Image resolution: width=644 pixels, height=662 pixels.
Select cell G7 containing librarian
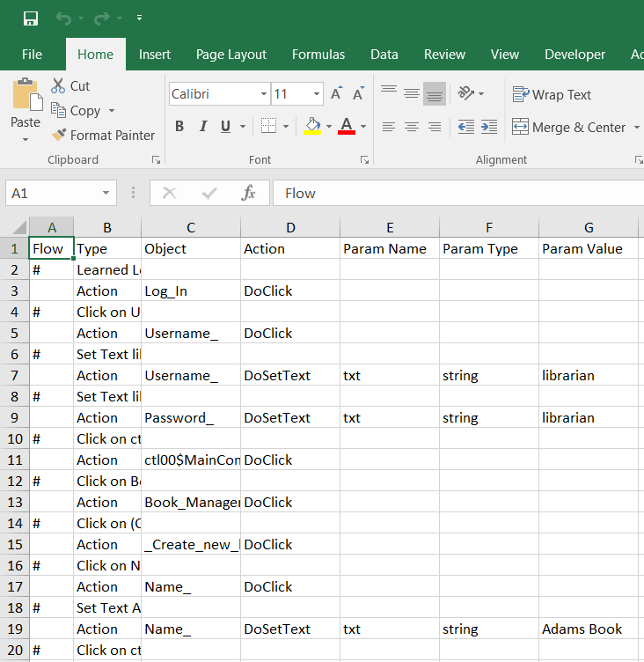pos(588,376)
